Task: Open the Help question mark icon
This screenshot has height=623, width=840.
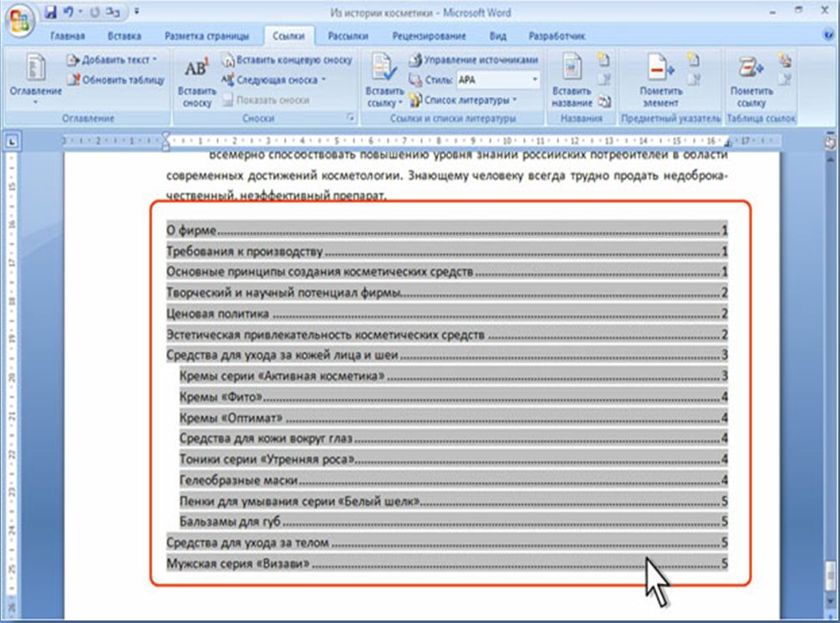Action: point(828,35)
